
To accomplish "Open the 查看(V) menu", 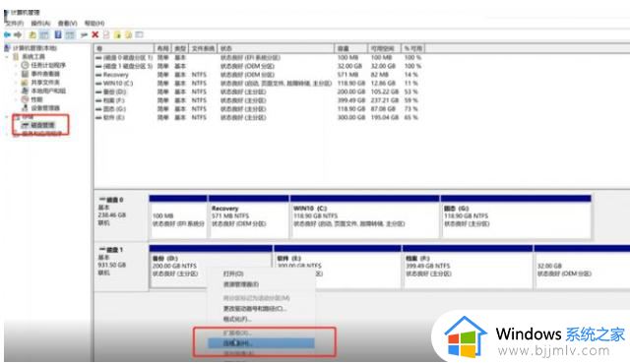I will pos(67,23).
